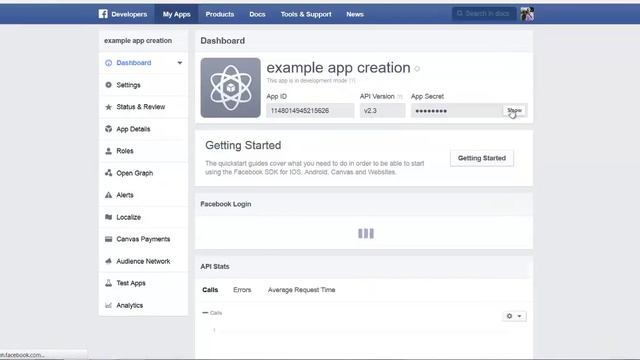640x360 pixels.
Task: Click the 'example app creation' main heading
Action: pyautogui.click(x=338, y=68)
